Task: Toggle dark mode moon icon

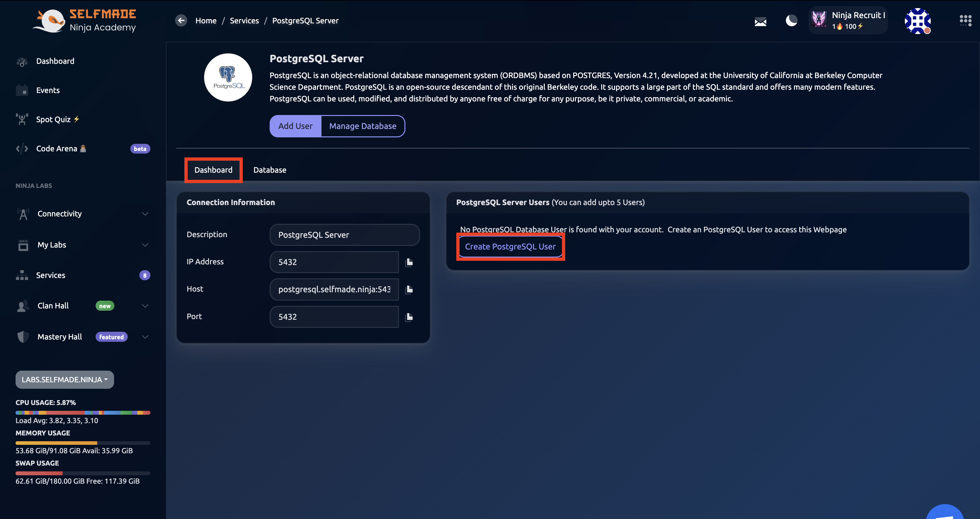Action: 791,20
